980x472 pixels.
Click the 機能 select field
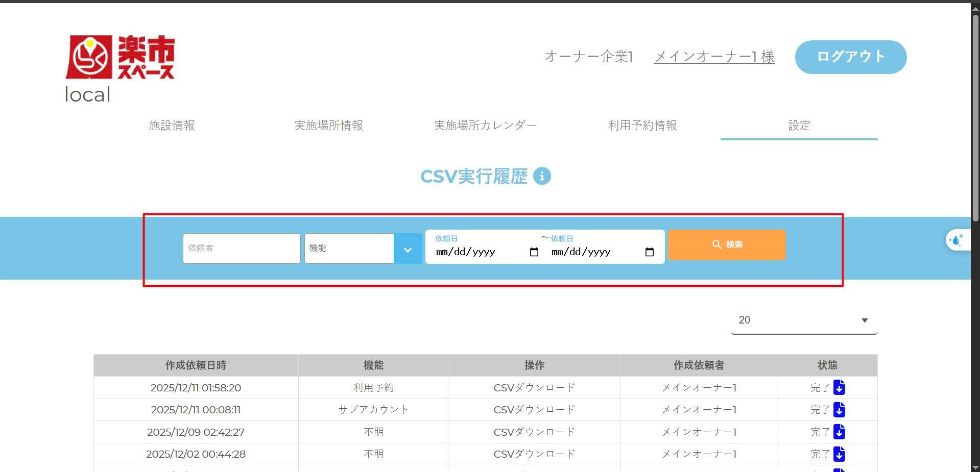[x=349, y=249]
